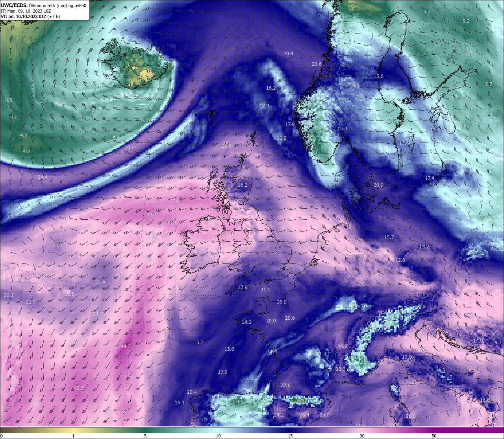Click the 38.5 value label
The width and height of the screenshot is (504, 439).
click(x=172, y=223)
